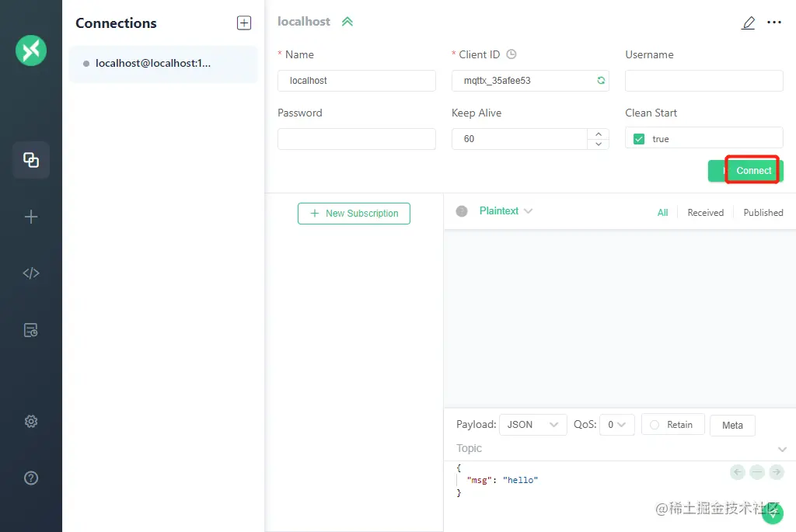Open the Connections page icon in sidebar

tap(31, 160)
